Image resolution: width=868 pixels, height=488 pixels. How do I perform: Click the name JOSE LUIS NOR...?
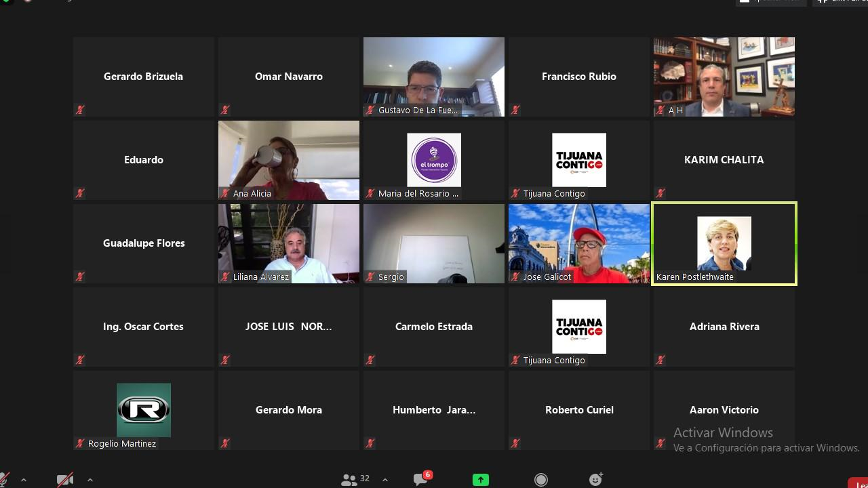(289, 327)
